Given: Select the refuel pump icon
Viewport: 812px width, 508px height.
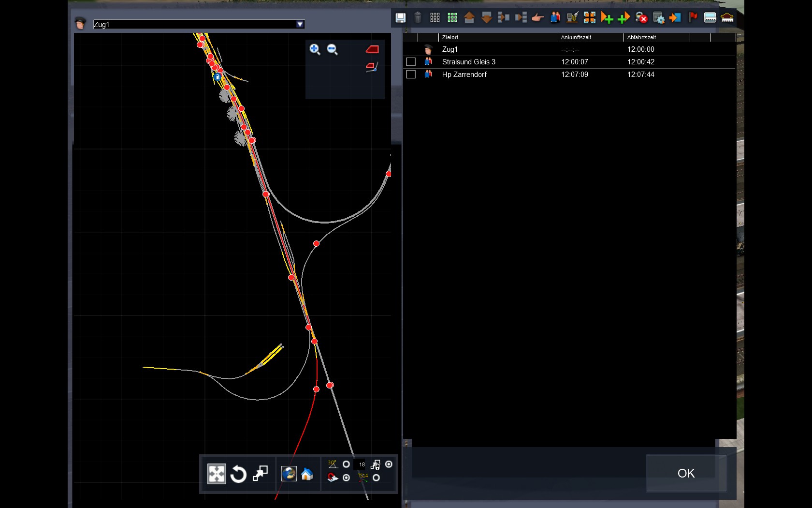Looking at the screenshot, I should click(572, 18).
